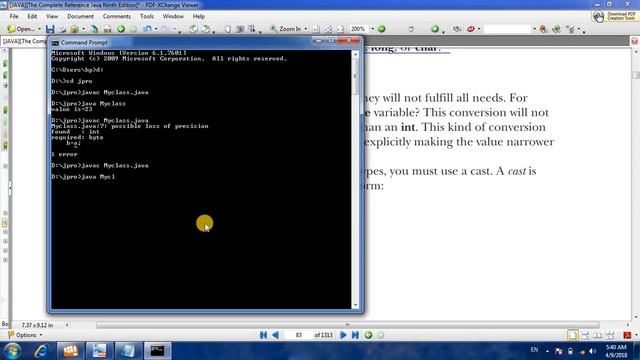
Task: Click the 200% zoom level field
Action: [x=358, y=29]
